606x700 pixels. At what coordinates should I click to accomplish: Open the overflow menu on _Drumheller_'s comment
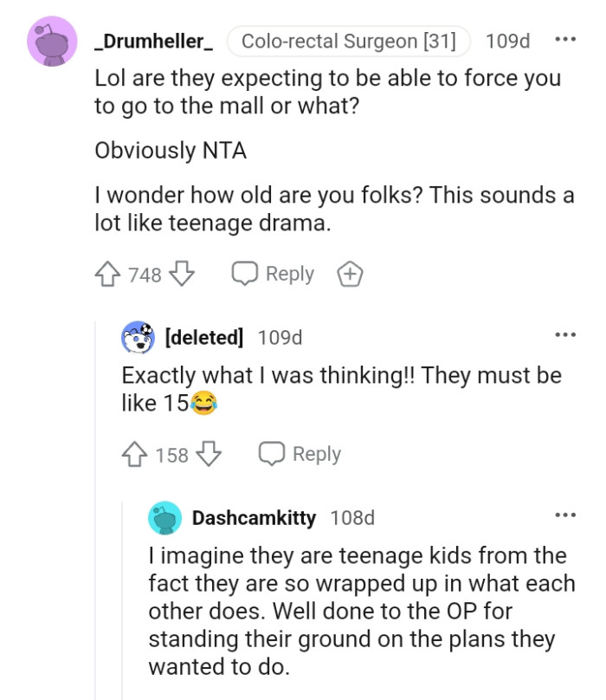tap(567, 41)
